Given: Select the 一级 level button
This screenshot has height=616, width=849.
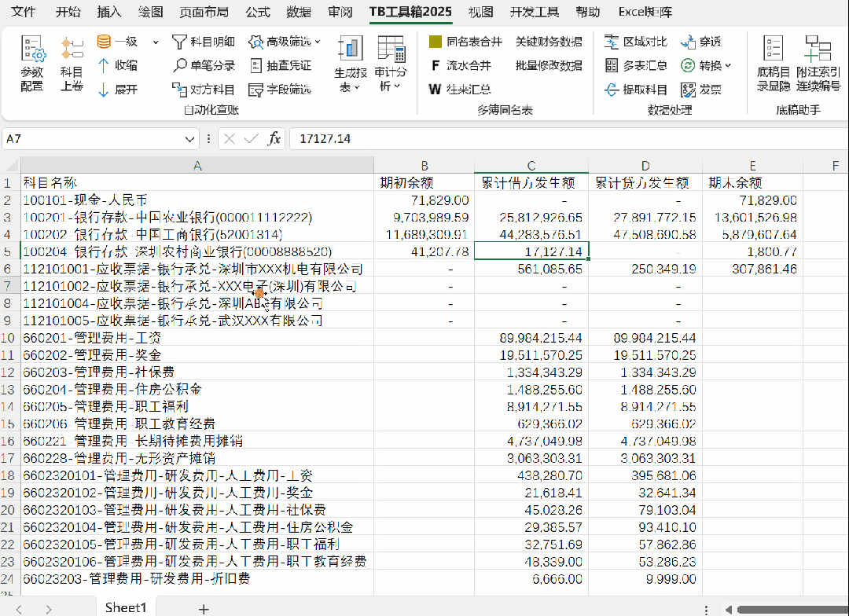Looking at the screenshot, I should pos(117,42).
